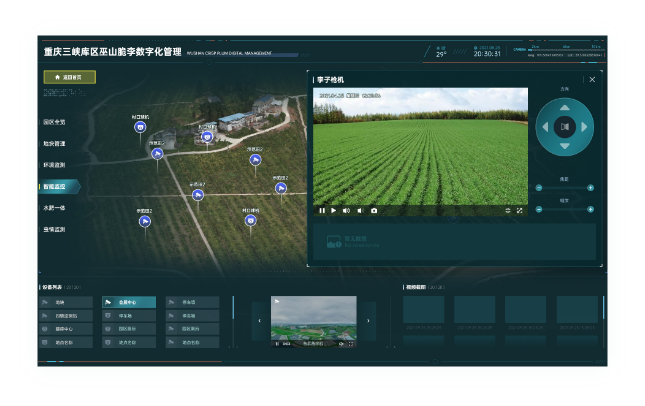Click the icon beside fullscreen in main player
Screen dimensions: 645x406
pyautogui.click(x=508, y=211)
